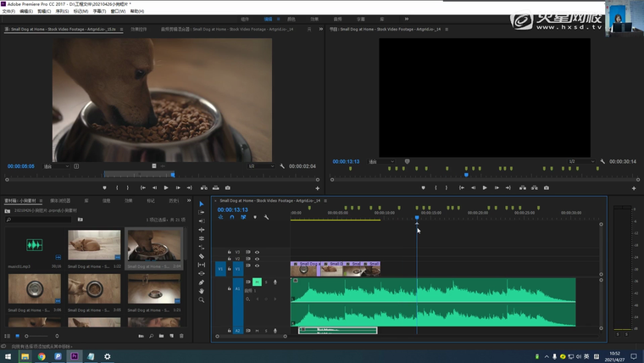The width and height of the screenshot is (644, 363).
Task: Open the 文件 (File) menu
Action: (x=9, y=12)
